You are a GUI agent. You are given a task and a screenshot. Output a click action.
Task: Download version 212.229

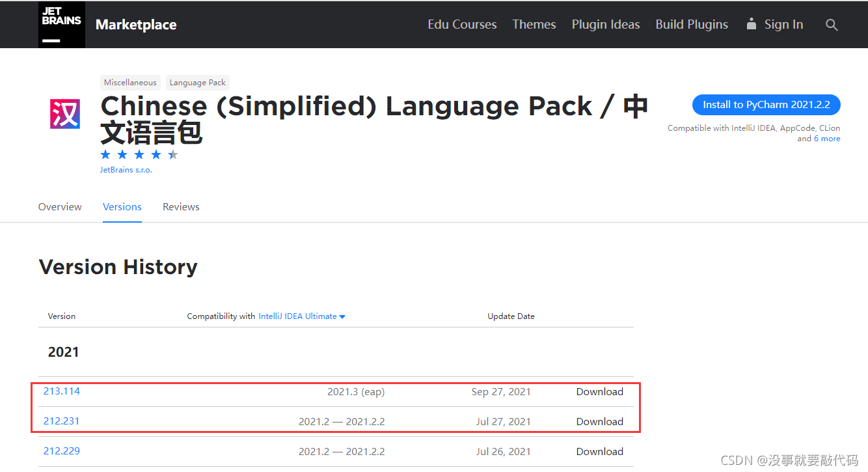pyautogui.click(x=599, y=451)
